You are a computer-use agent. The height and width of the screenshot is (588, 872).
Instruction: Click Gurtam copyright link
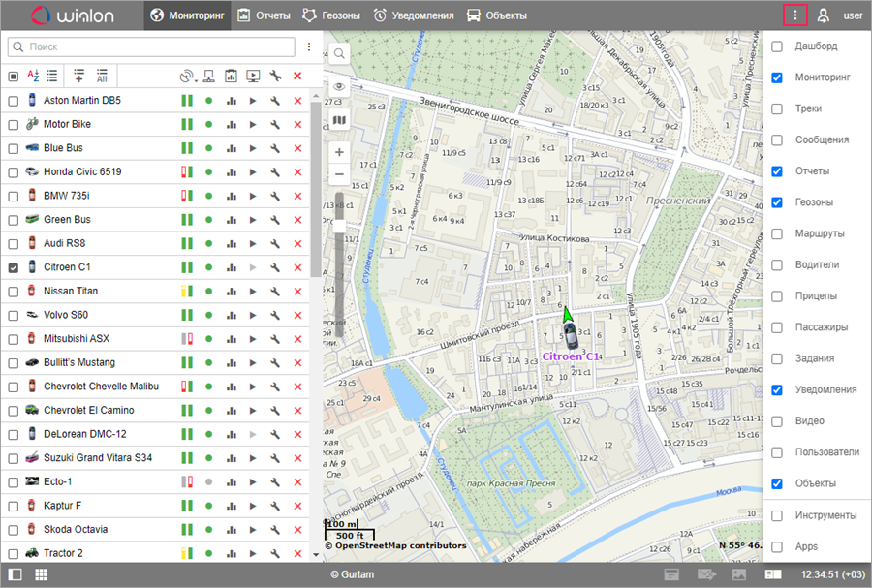(352, 574)
